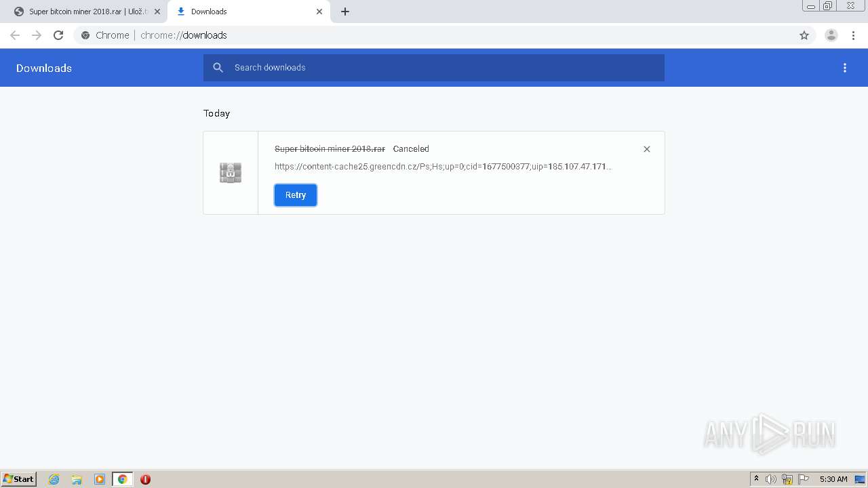Open the Downloads page more-actions menu
868x488 pixels.
[845, 68]
